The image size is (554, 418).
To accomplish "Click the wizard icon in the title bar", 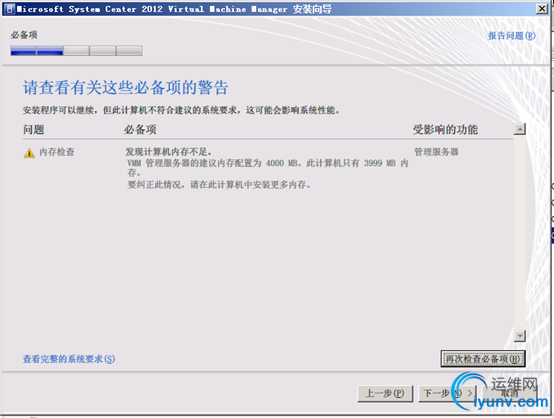I will click(x=10, y=8).
